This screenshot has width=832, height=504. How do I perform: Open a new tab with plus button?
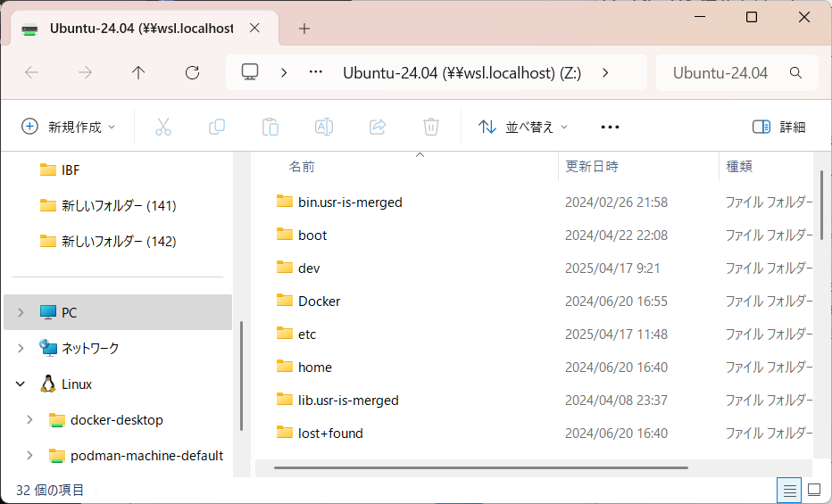click(304, 29)
